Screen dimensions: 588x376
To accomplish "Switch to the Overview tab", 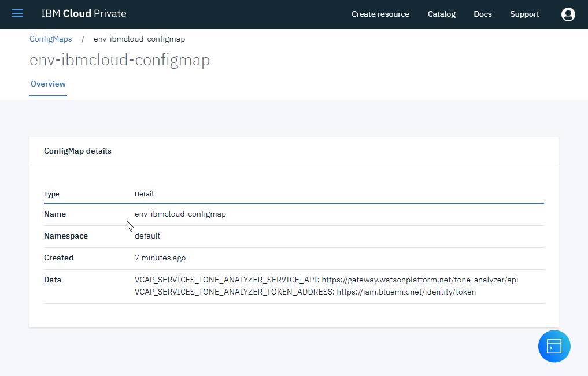I will coord(48,84).
